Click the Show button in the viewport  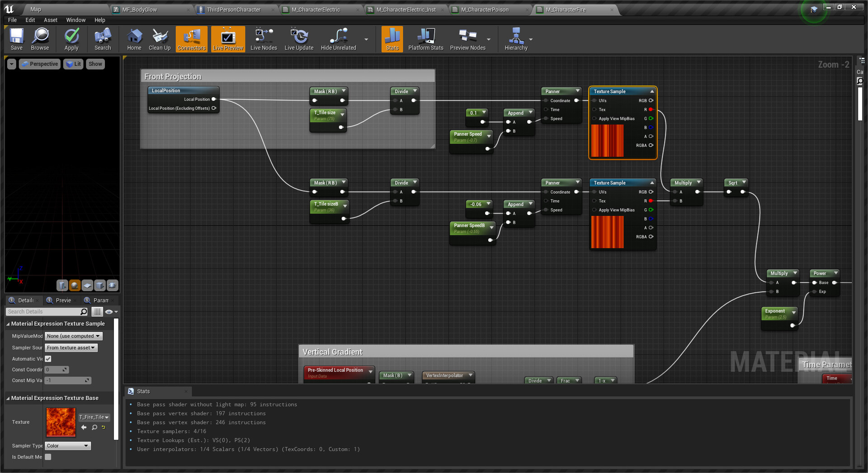(x=95, y=64)
